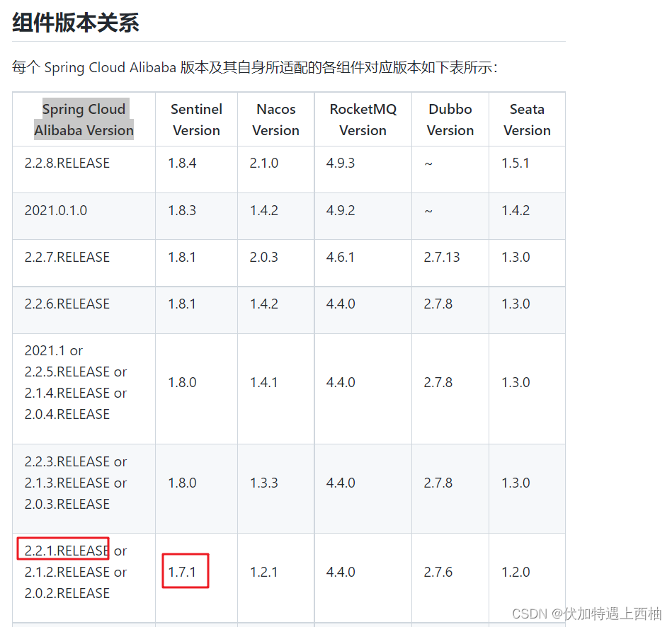Click Seata value 1.5.1
This screenshot has width=672, height=627.
[x=516, y=163]
